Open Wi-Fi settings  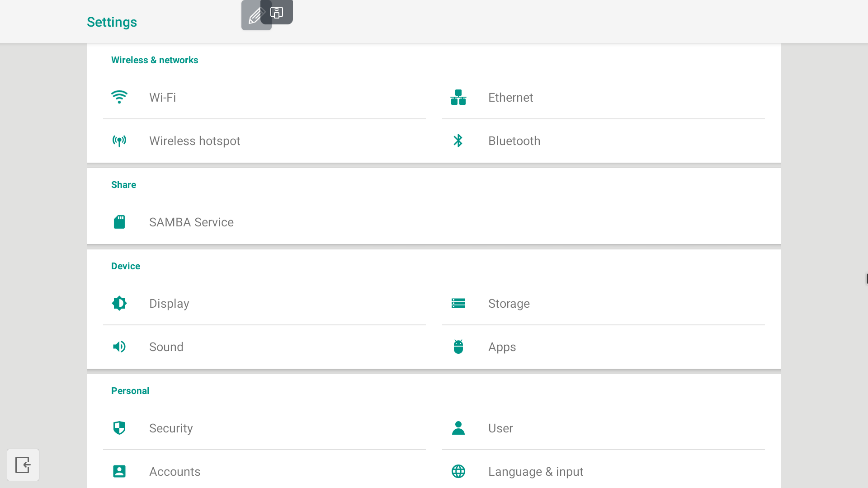(264, 97)
